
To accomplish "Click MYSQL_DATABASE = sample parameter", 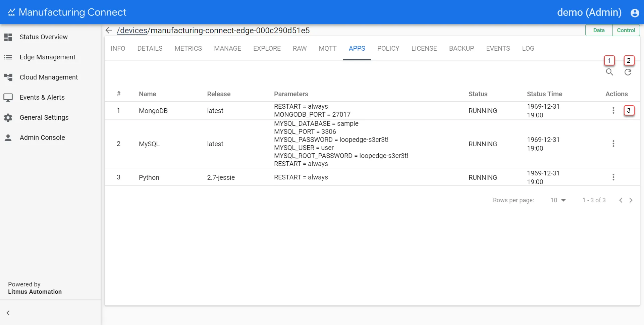I will coord(316,123).
